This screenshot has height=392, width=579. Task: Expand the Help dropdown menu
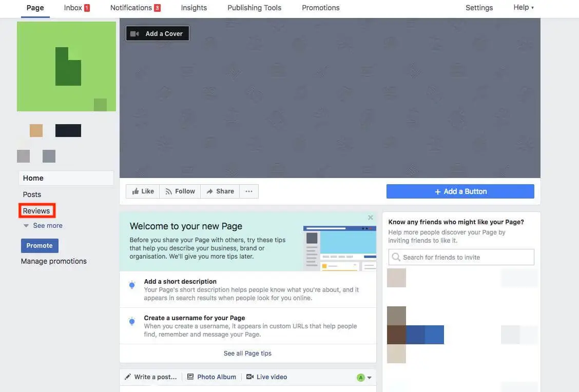pyautogui.click(x=524, y=7)
